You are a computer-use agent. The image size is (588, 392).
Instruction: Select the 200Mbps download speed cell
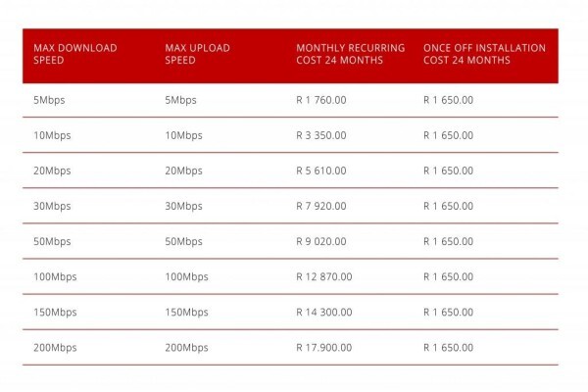[55, 347]
